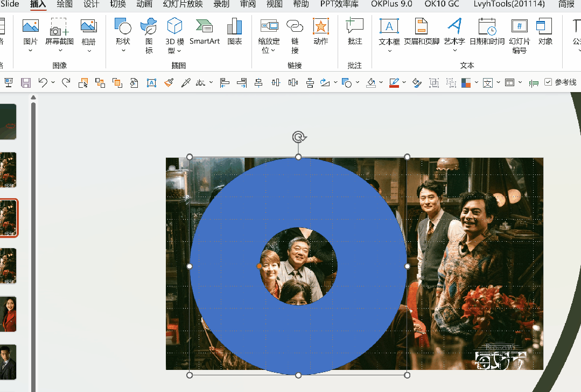Click the 动作 action icon
The width and height of the screenshot is (581, 392).
point(321,26)
